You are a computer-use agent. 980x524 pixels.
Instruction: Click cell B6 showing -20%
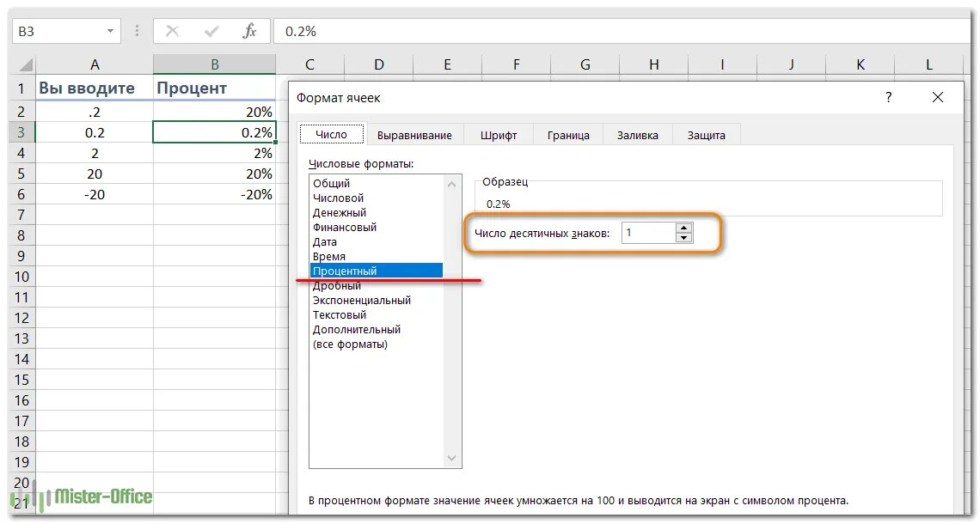click(x=214, y=194)
